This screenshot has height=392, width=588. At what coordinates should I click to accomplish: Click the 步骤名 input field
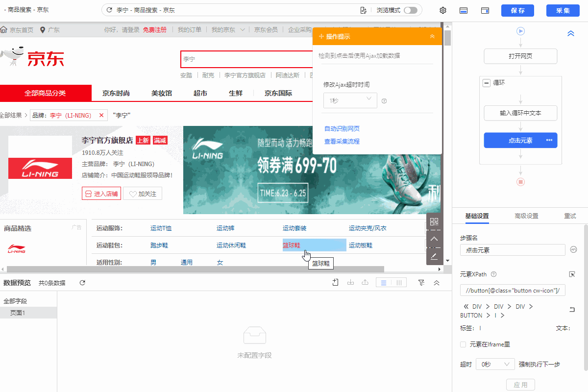click(x=513, y=250)
